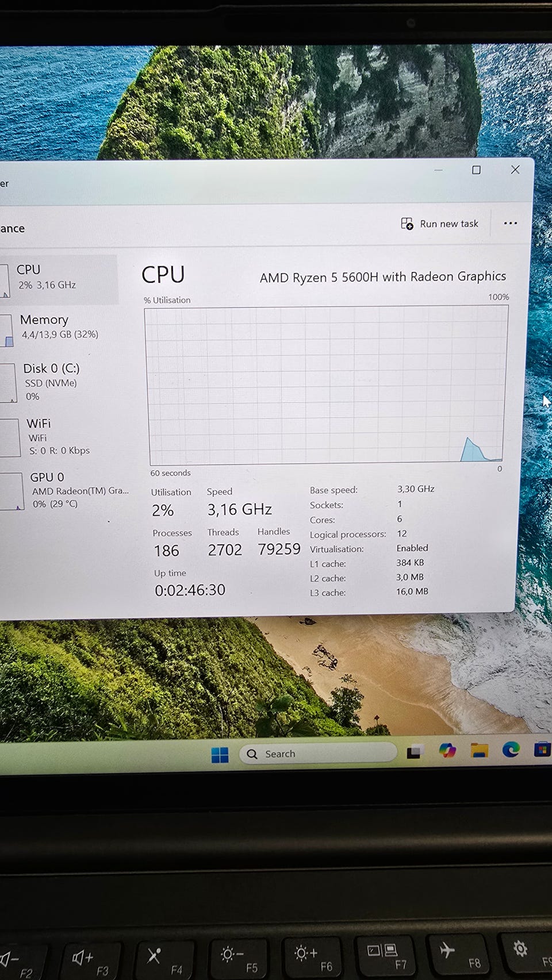Screen dimensions: 552x980
Task: Click the '60 seconds' graph label
Action: 170,473
